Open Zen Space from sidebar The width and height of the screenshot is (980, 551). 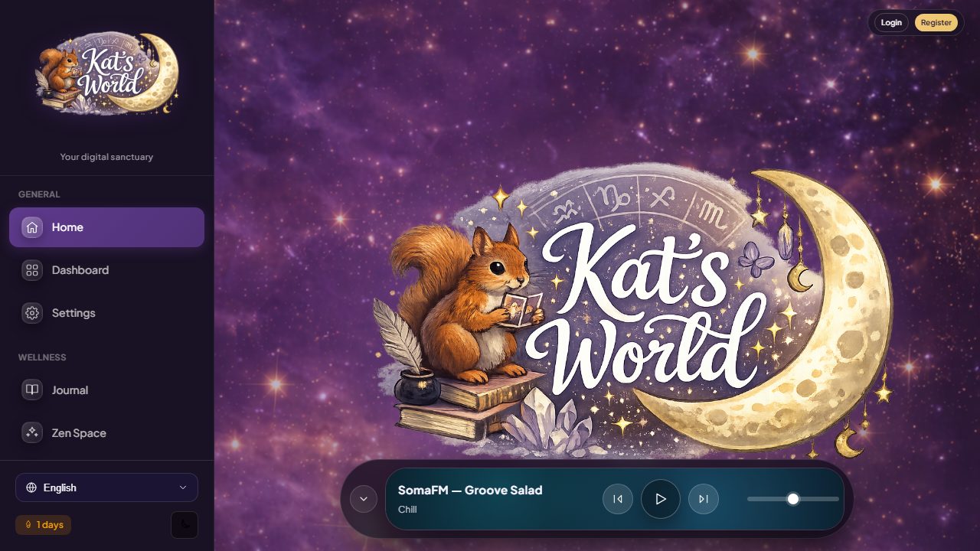click(x=106, y=433)
